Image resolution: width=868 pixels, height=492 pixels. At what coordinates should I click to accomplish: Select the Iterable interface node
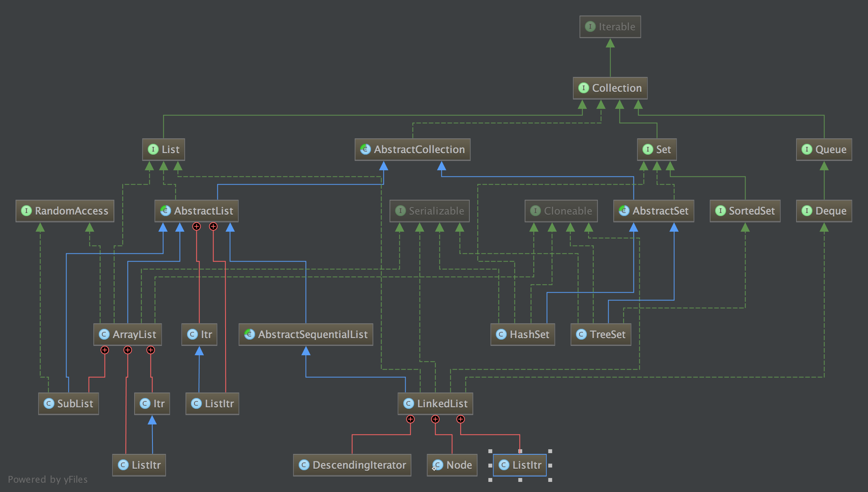(610, 27)
